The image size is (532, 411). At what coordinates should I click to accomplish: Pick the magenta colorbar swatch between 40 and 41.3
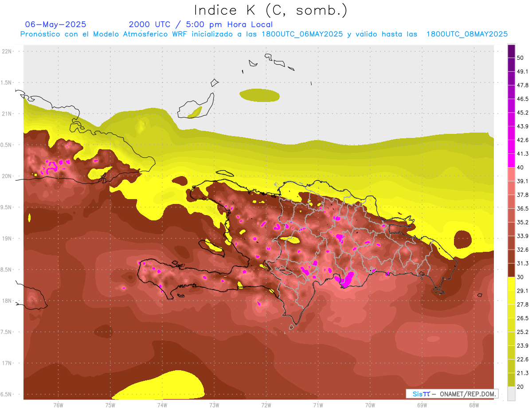(511, 160)
